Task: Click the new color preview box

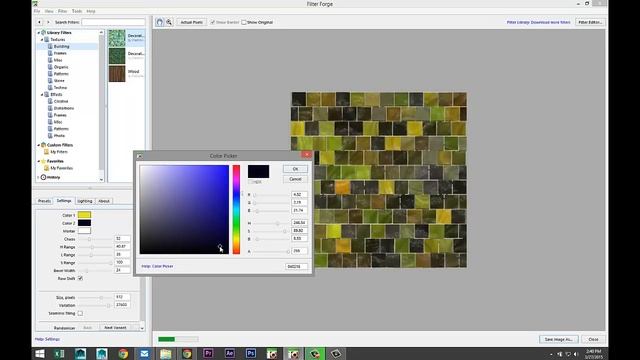Action: (x=258, y=171)
